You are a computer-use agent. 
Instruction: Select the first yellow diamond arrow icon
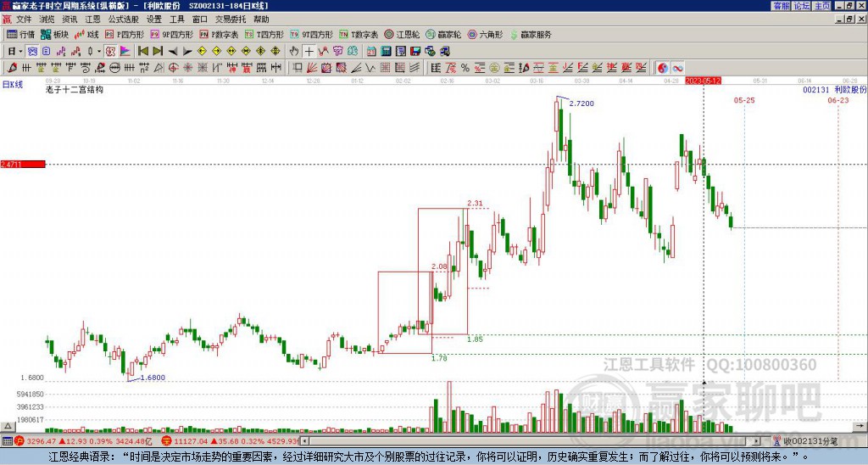[202, 52]
